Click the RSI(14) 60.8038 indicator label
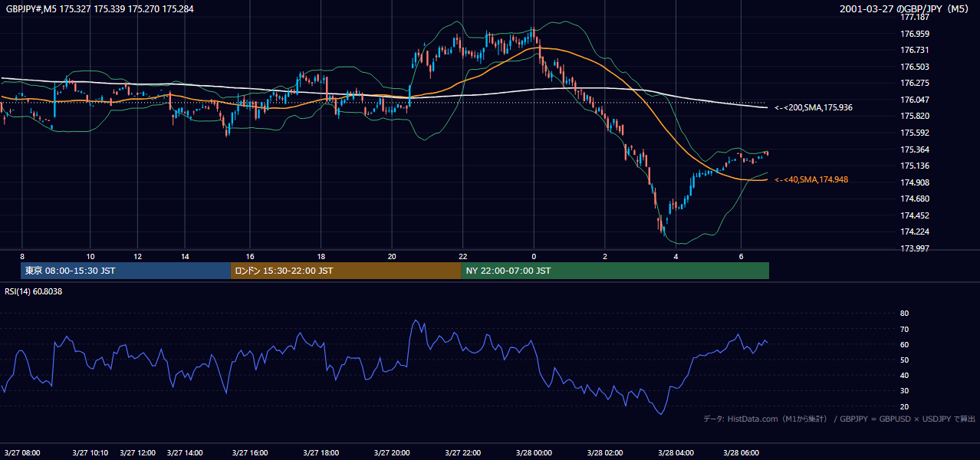This screenshot has height=460, width=980. [x=34, y=291]
